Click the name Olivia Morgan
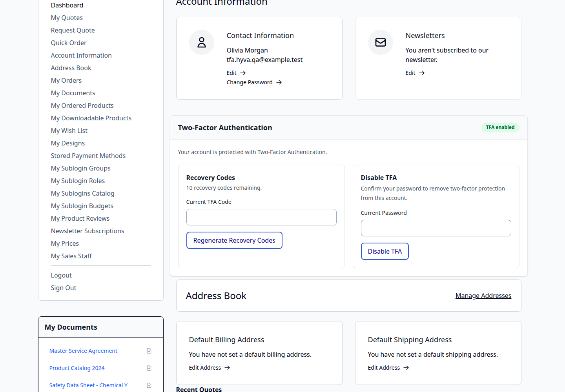The width and height of the screenshot is (565, 392). pyautogui.click(x=247, y=50)
